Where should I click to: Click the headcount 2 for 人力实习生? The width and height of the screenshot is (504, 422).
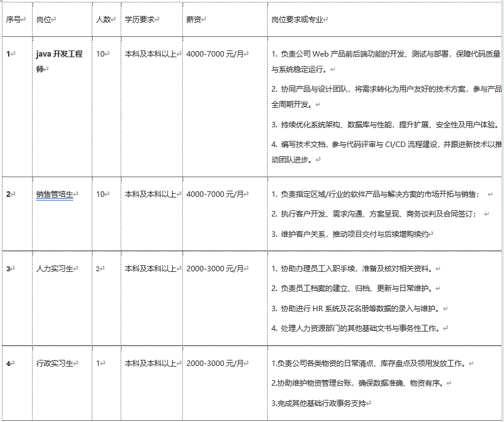(98, 269)
